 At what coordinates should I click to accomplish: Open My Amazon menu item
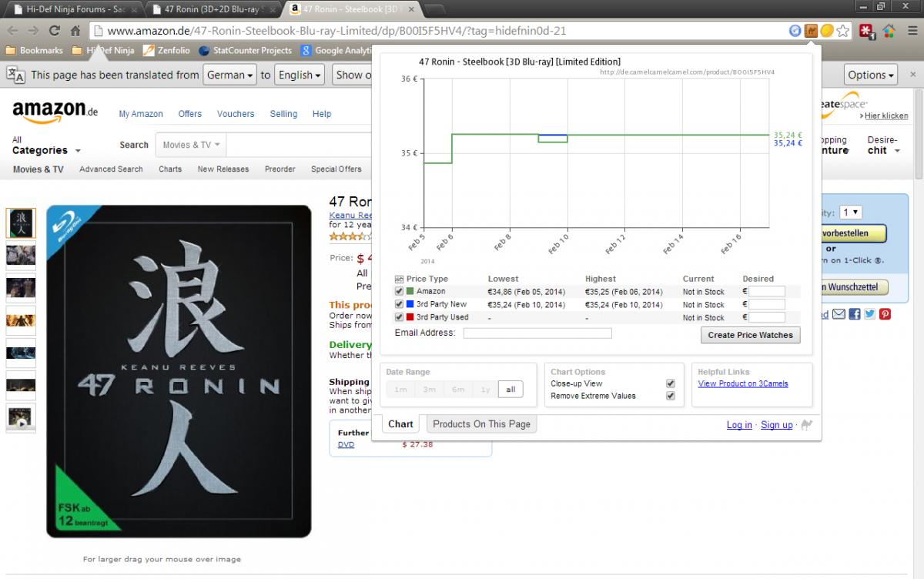pos(141,114)
